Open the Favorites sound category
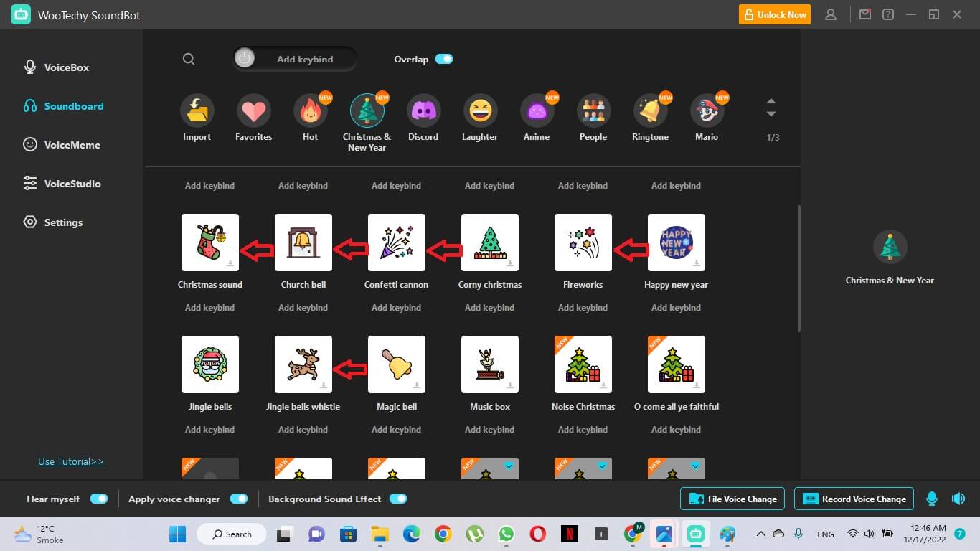 click(253, 111)
